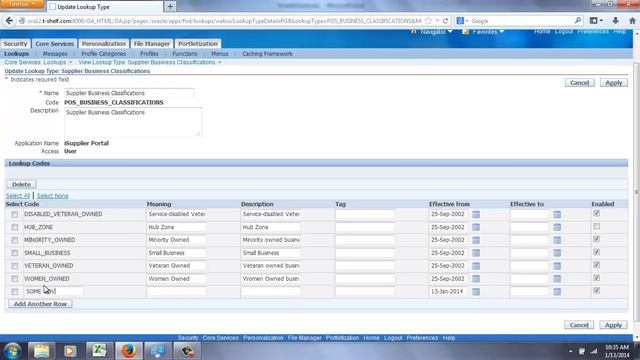Open the File Manager tab

(151, 44)
